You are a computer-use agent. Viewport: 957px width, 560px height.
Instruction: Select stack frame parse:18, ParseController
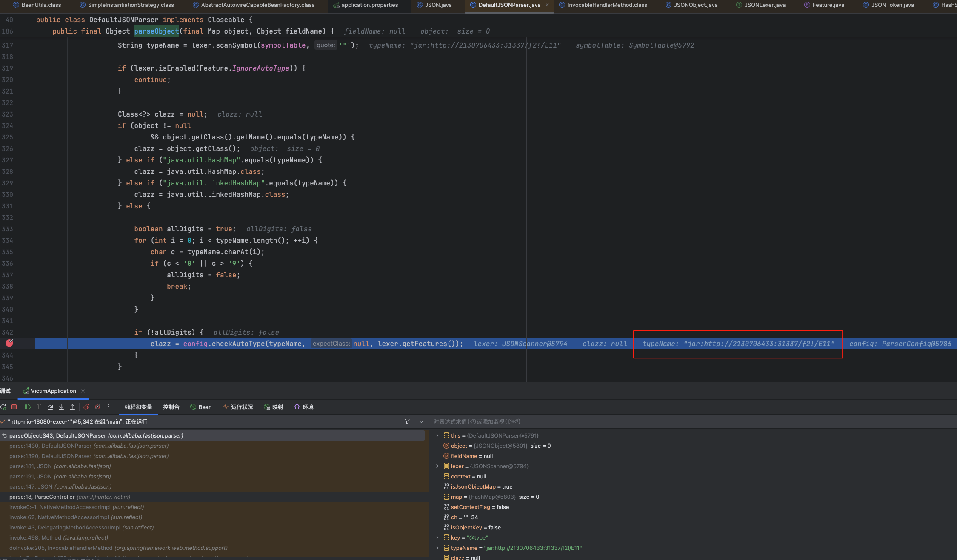click(x=214, y=497)
